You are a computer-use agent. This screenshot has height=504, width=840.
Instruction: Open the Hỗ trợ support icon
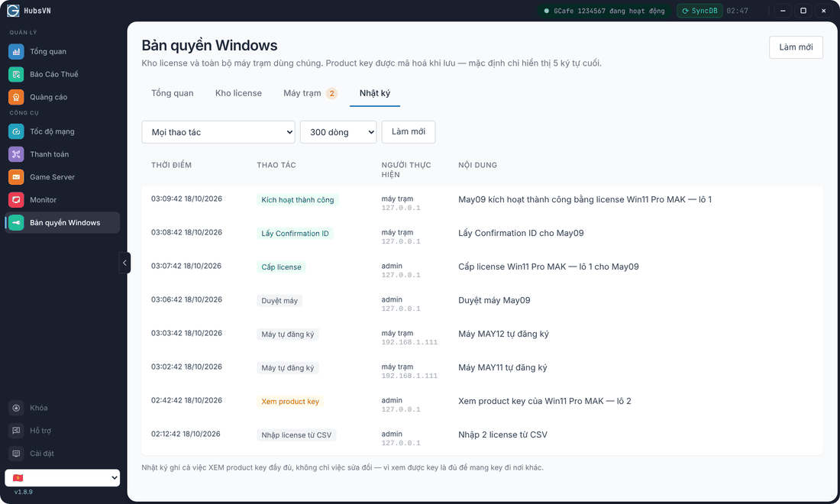[x=16, y=431]
